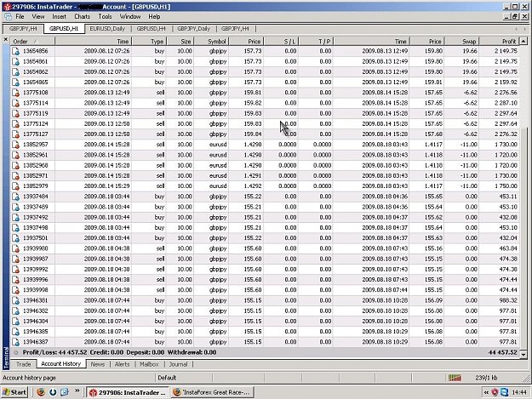Screen dimensions: 532x399
Task: Click order icon for order 13937484
Action: (x=15, y=197)
